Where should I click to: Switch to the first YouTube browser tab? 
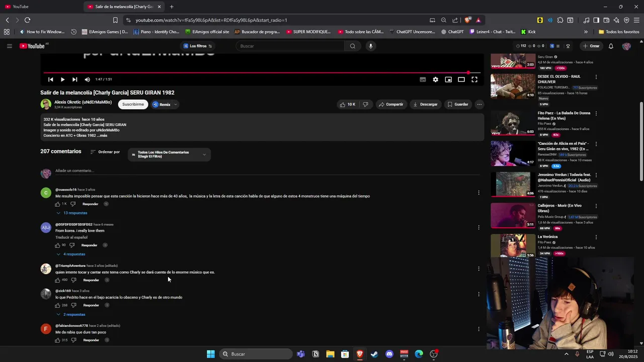[x=40, y=7]
